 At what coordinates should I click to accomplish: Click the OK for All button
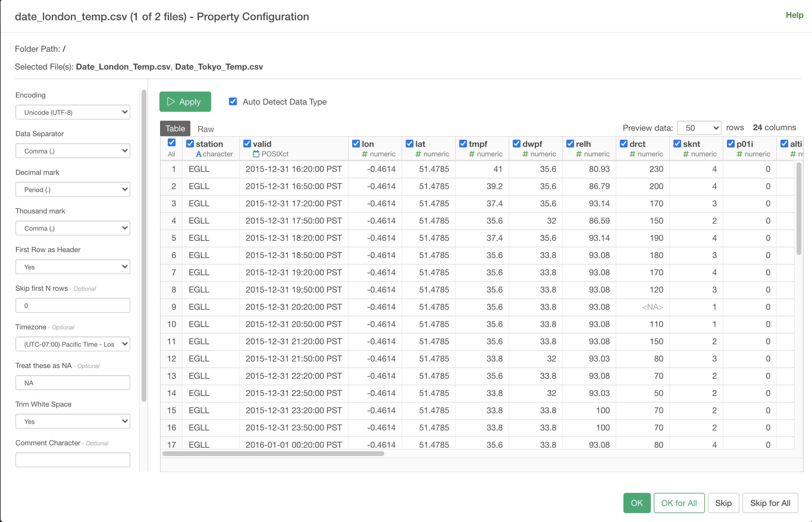tap(679, 503)
